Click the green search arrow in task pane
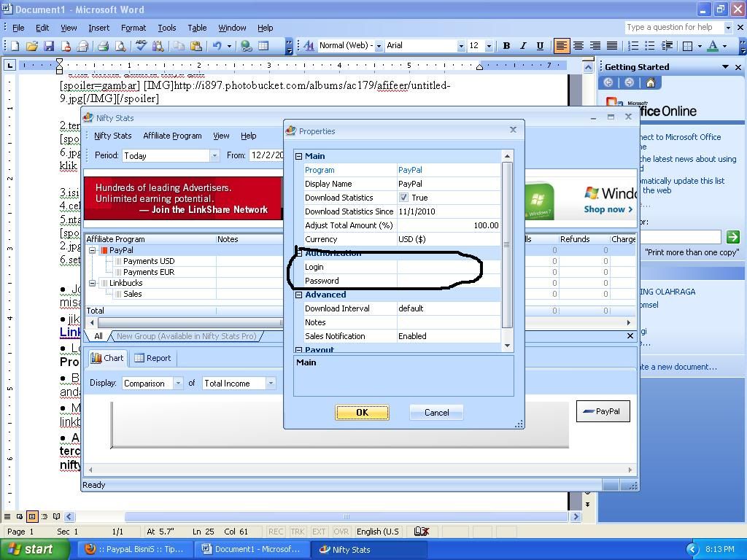Screen dimensions: 747x560 [732, 237]
